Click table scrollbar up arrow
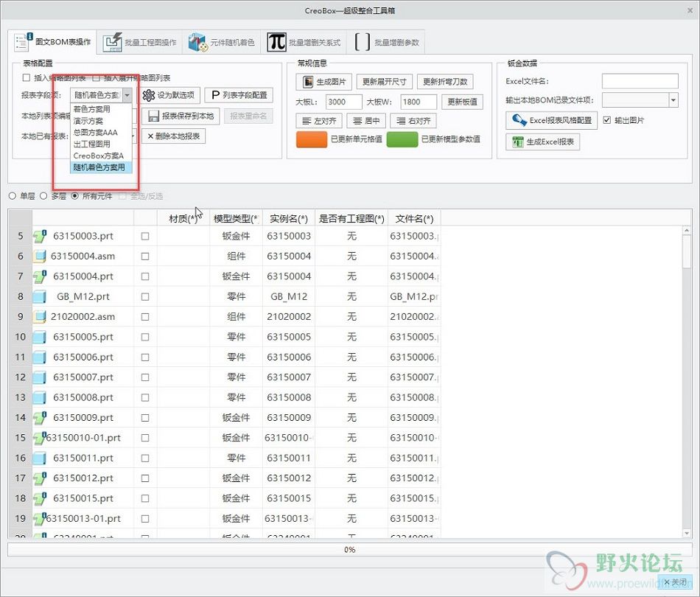Image resolution: width=700 pixels, height=597 pixels. [687, 231]
